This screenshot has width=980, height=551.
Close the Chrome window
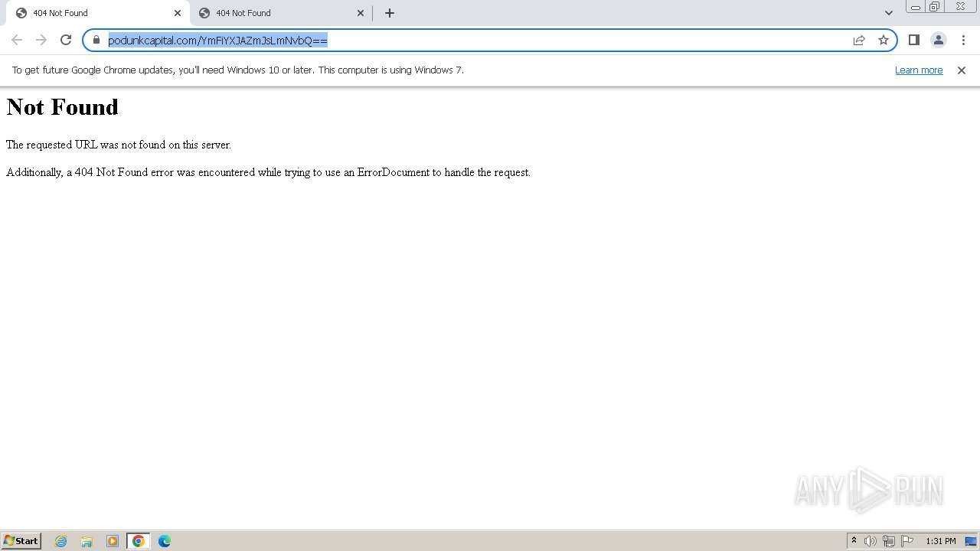960,7
